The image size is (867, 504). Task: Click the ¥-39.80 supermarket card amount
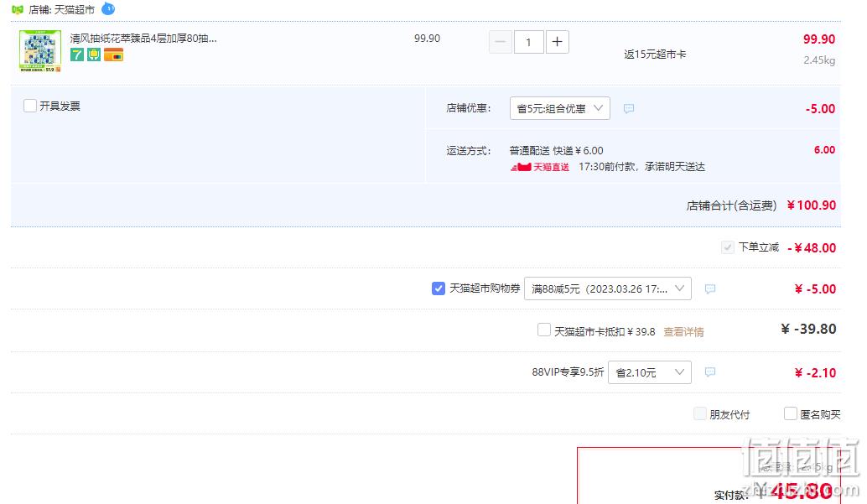point(808,330)
